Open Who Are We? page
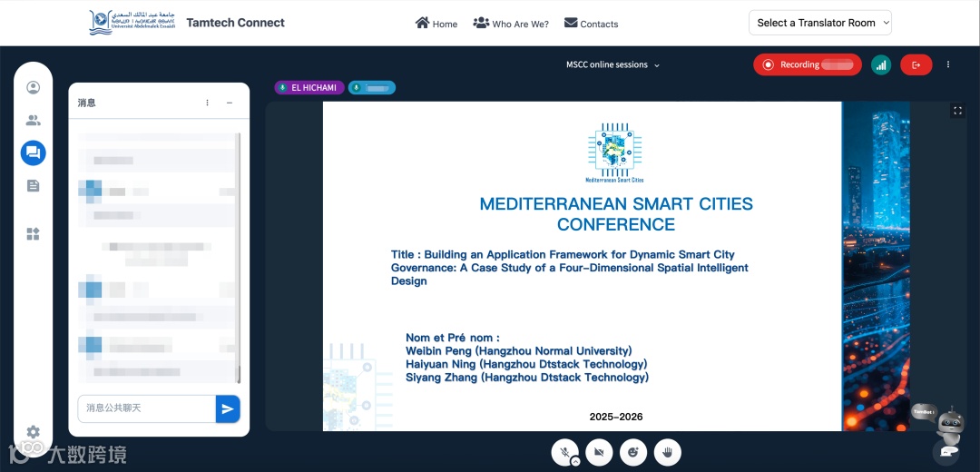 [511, 24]
